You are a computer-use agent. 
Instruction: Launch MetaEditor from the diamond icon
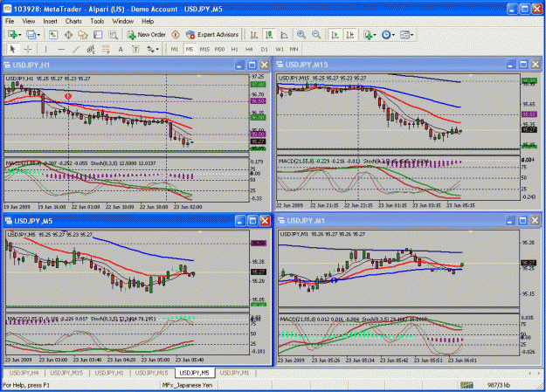coord(176,34)
